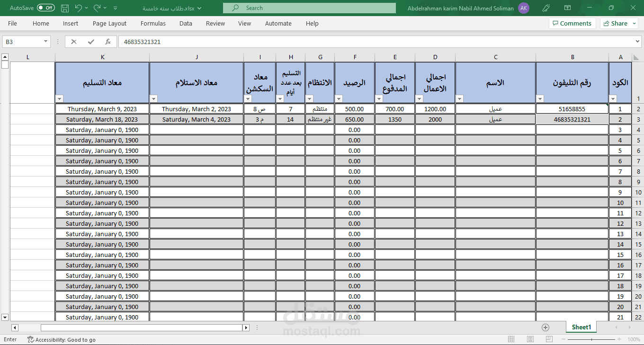Click the vertical scroll up arrow

coord(5,56)
